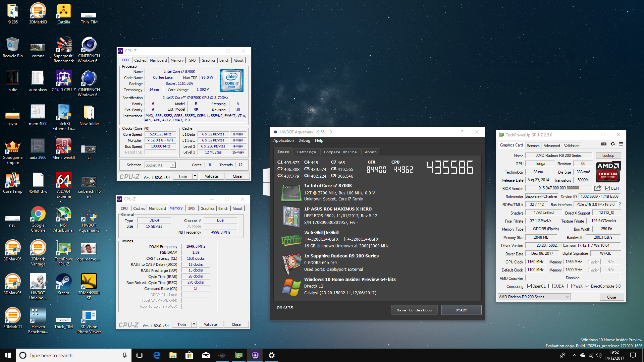Open Core Temp desktop icon
The image size is (644, 362).
pyautogui.click(x=12, y=183)
